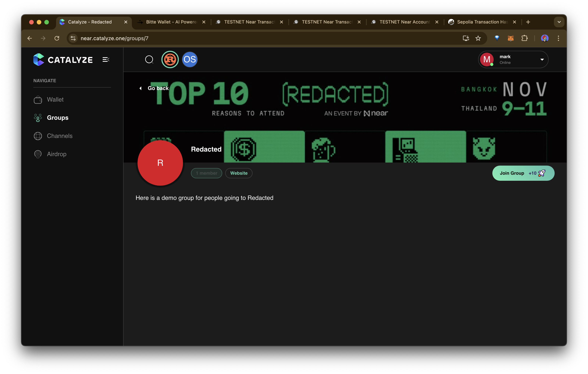Open Airdrop from sidebar
The height and width of the screenshot is (374, 588).
pyautogui.click(x=56, y=154)
